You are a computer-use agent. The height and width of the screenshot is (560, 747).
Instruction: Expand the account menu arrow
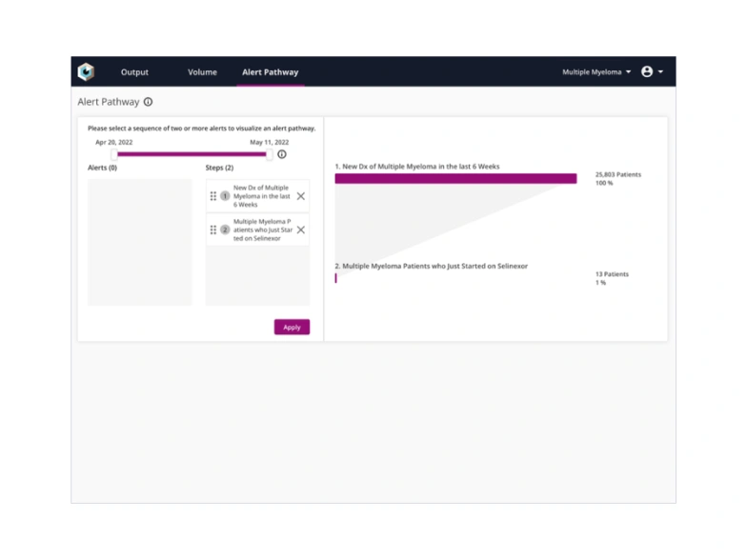[x=660, y=72]
